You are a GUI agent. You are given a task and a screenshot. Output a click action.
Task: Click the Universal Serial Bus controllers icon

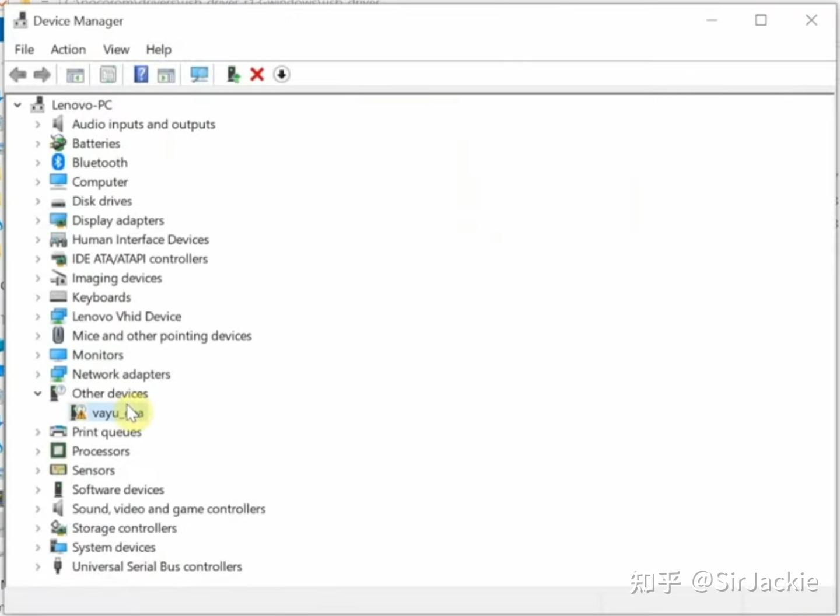tap(58, 566)
